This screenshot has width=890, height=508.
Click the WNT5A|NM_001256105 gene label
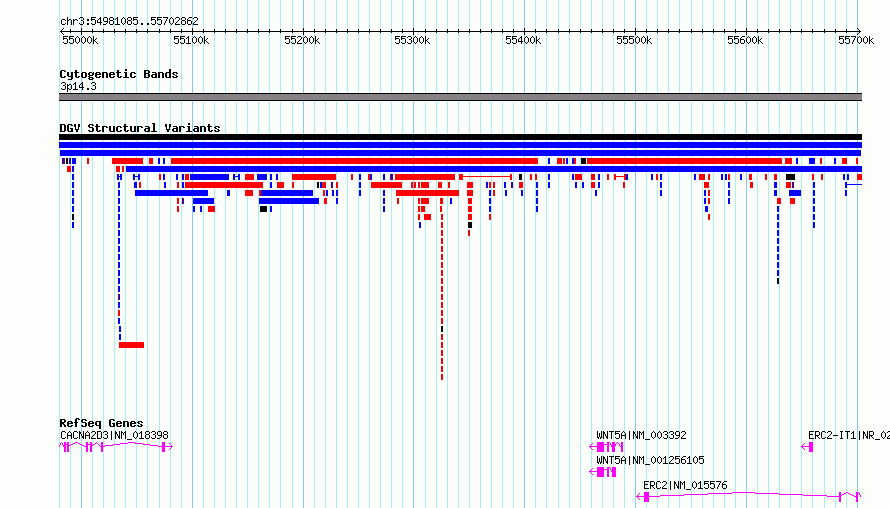click(x=650, y=460)
